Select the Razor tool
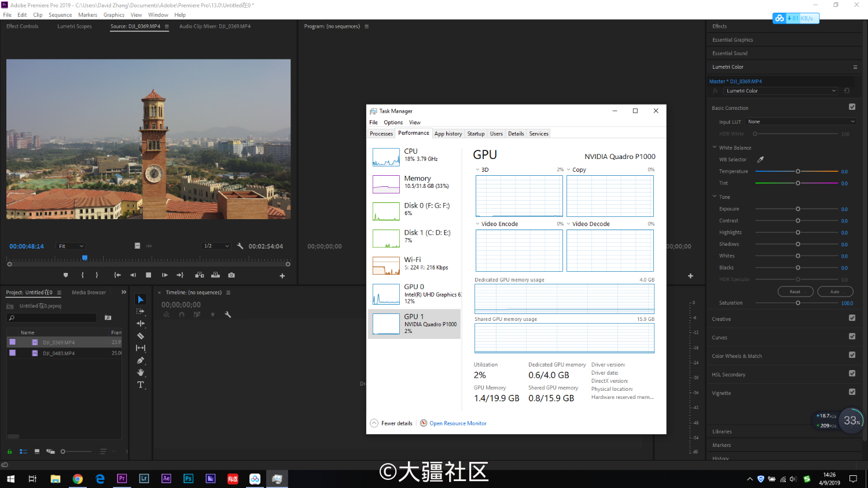This screenshot has height=488, width=868. point(141,336)
